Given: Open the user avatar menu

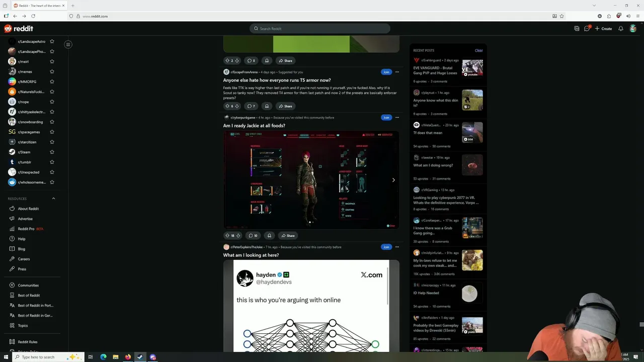Looking at the screenshot, I should click(x=633, y=29).
